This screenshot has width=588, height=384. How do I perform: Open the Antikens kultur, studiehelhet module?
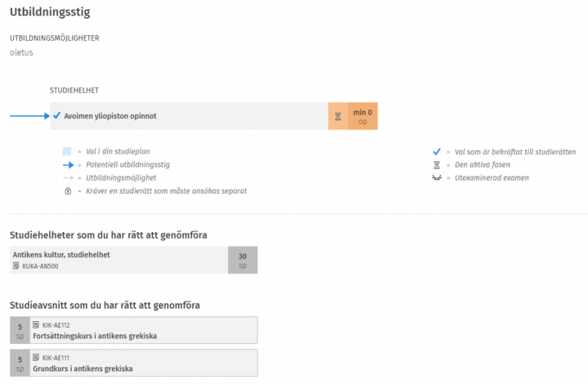(x=61, y=255)
